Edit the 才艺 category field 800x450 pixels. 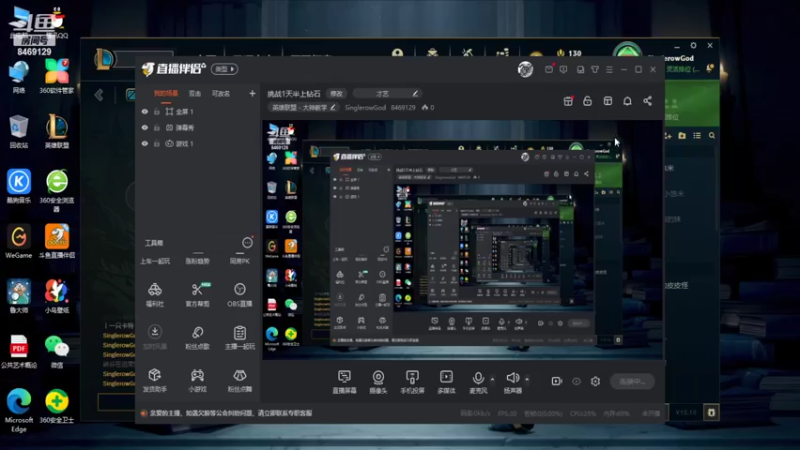tap(387, 93)
